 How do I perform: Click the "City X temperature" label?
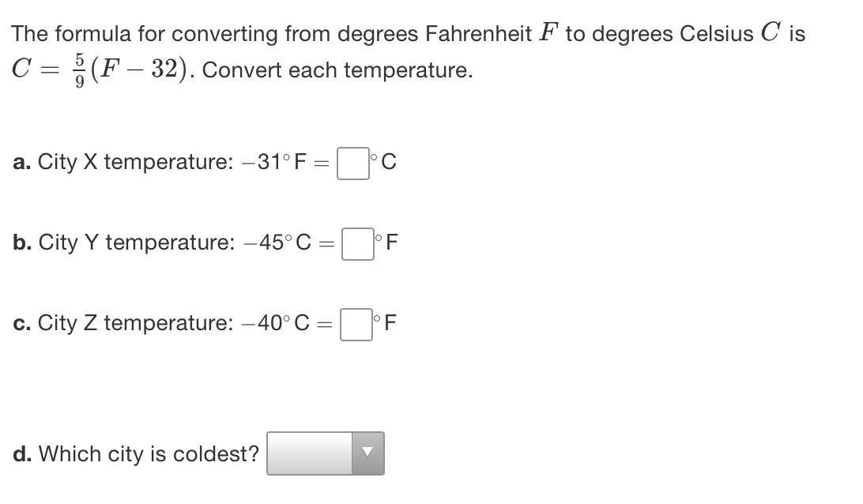(134, 163)
